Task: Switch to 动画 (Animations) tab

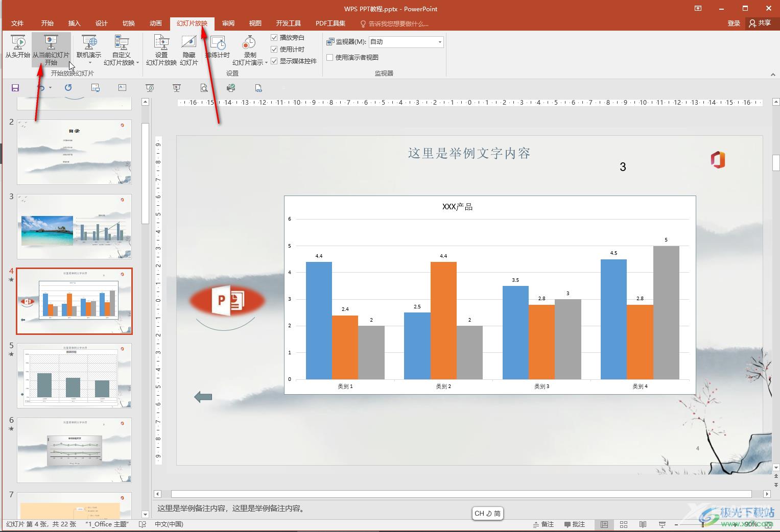Action: (x=156, y=23)
